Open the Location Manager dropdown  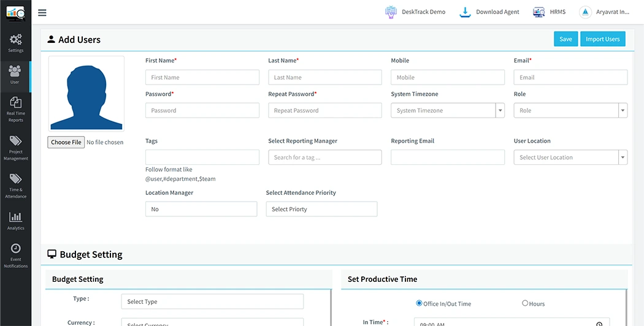(x=201, y=209)
